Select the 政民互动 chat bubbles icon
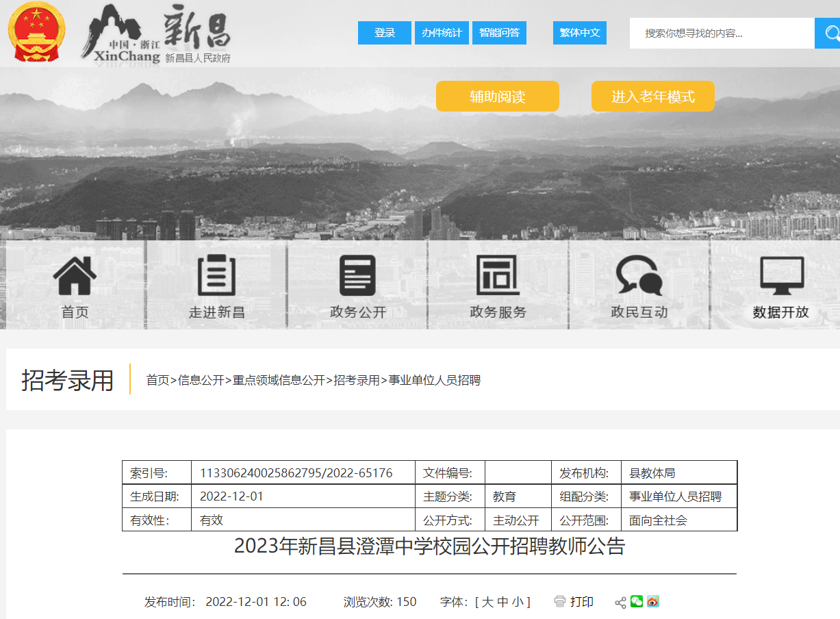 tap(639, 275)
